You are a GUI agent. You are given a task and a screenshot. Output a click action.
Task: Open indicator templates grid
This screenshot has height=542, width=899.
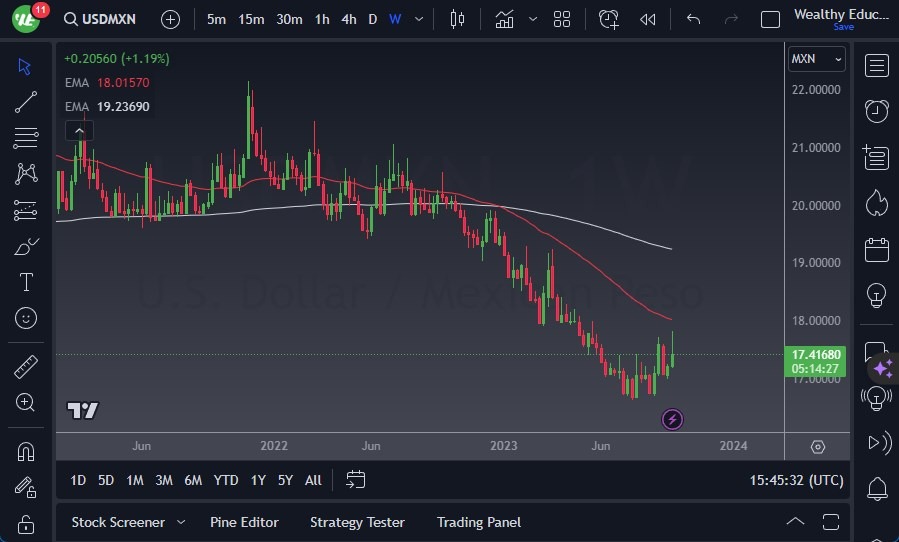[x=562, y=20]
